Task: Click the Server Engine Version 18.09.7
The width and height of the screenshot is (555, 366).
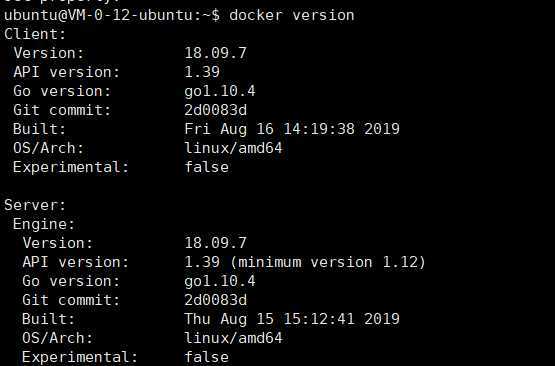Action: coord(215,243)
